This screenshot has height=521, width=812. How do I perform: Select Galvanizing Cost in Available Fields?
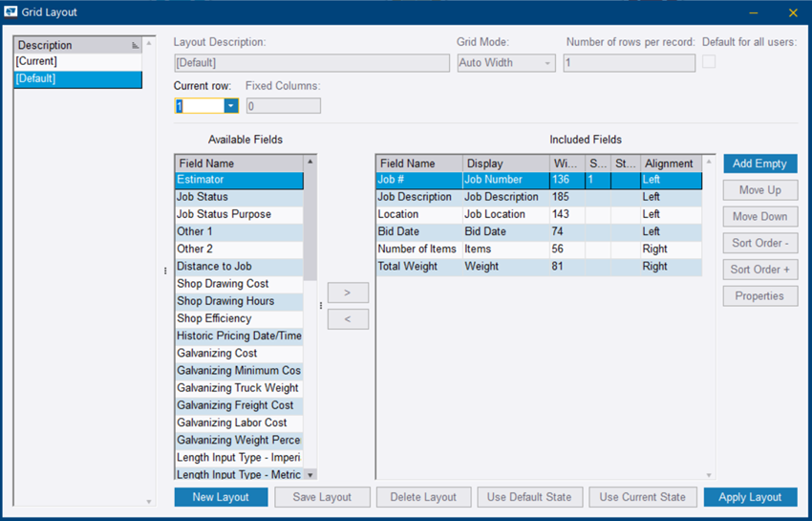[239, 354]
